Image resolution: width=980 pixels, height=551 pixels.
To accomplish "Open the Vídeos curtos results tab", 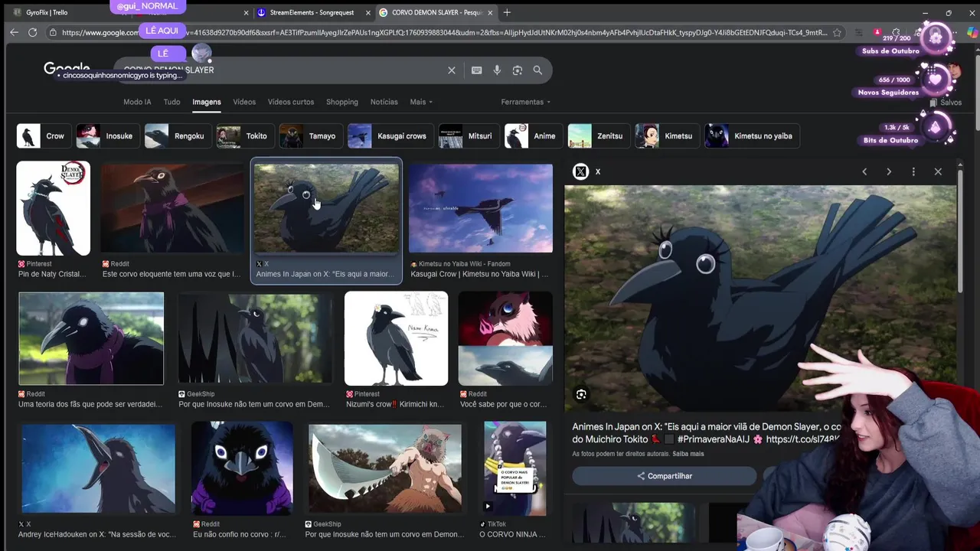I will 291,102.
